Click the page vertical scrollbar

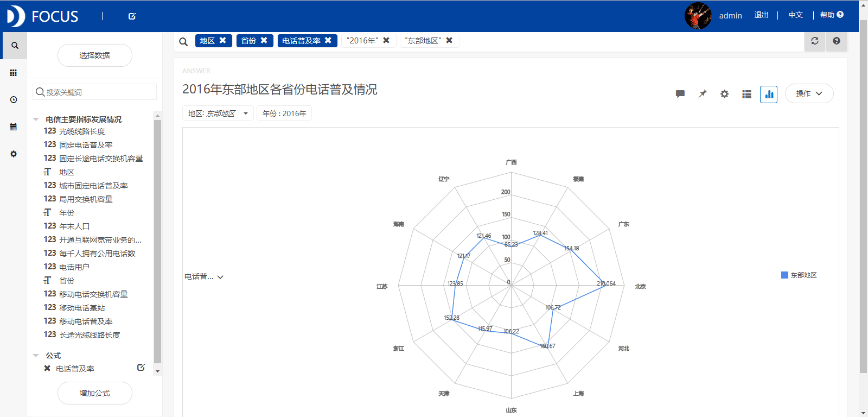pyautogui.click(x=863, y=197)
